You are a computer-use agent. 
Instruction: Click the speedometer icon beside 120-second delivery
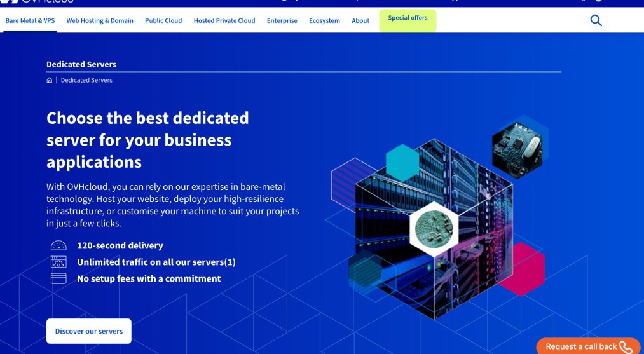click(58, 245)
